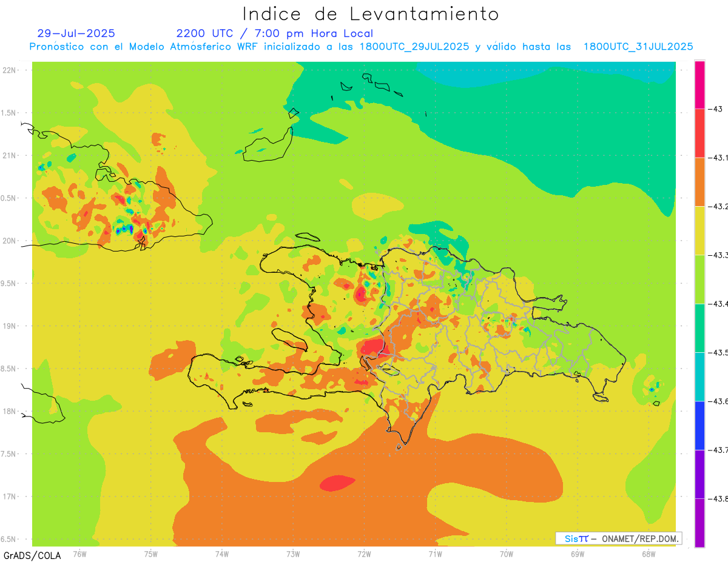Click the "75W" longitude label
Screen dimensions: 728x562
coord(151,554)
